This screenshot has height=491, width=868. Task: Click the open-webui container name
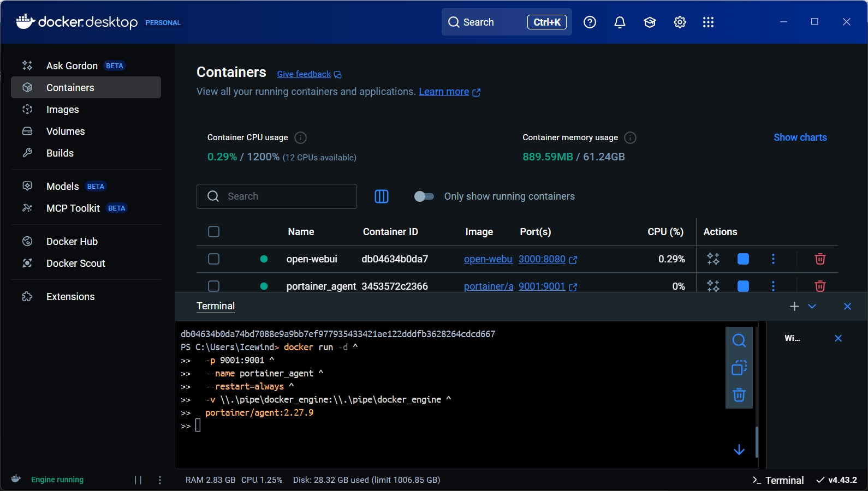(312, 259)
